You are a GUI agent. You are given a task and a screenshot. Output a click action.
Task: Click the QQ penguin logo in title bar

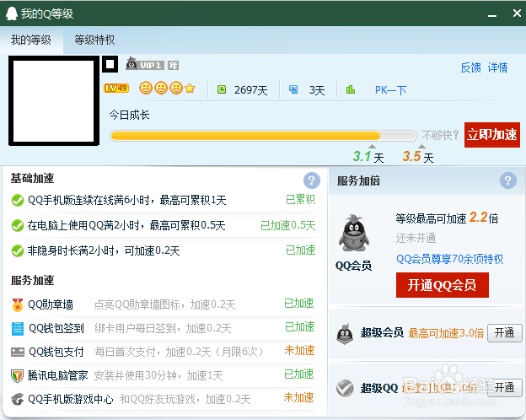tap(12, 13)
